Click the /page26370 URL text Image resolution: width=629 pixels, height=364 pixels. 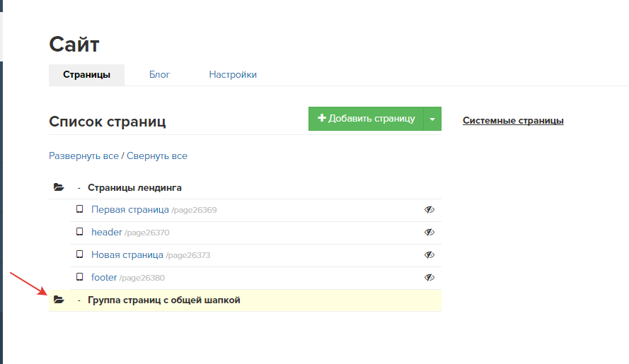click(147, 233)
